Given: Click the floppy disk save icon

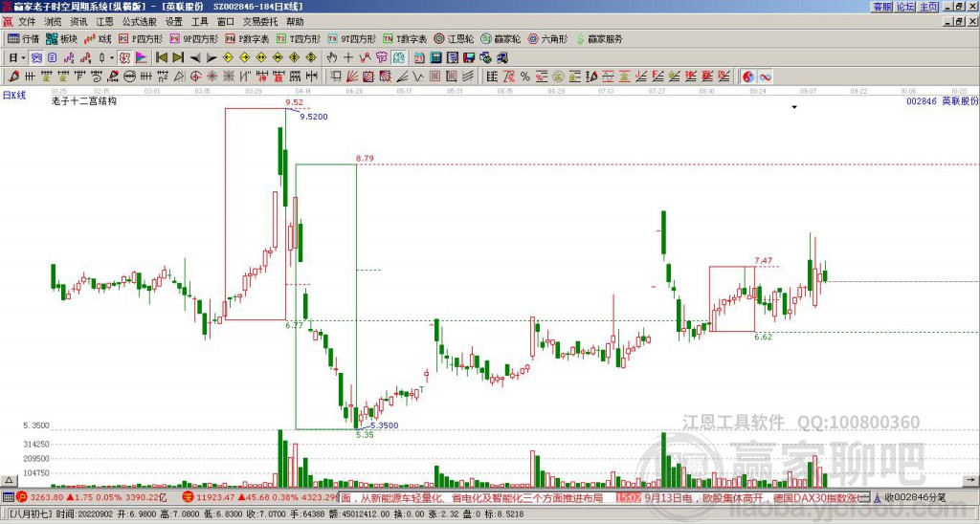Looking at the screenshot, I should click(x=469, y=58).
